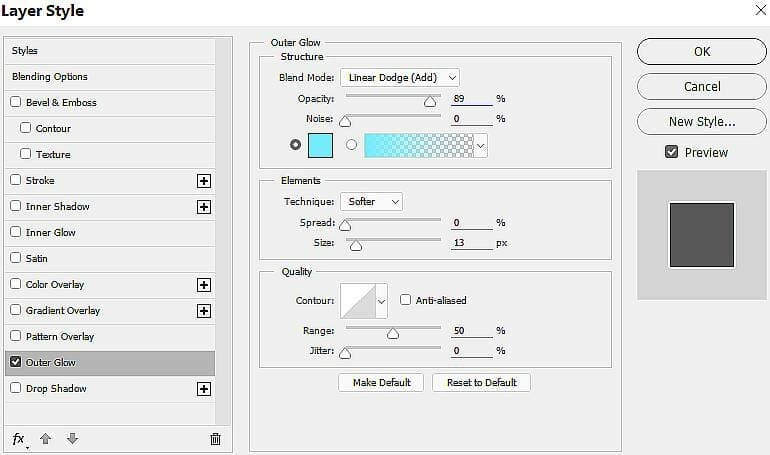Viewport: 770px width, 455px height.
Task: Click the cyan glow color swatch
Action: tap(320, 145)
